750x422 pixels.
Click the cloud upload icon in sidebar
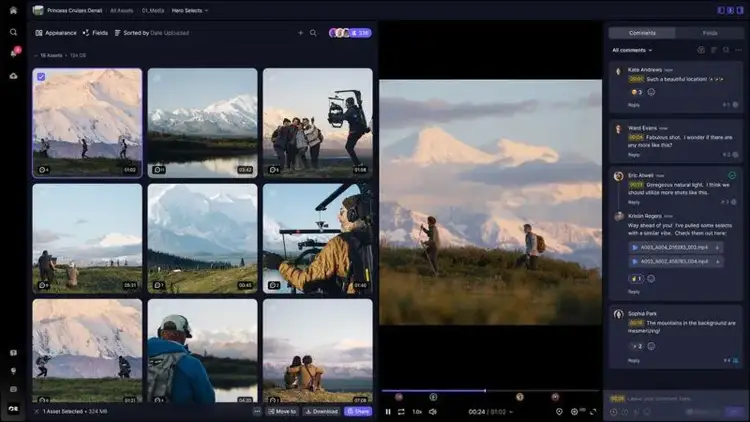click(14, 75)
